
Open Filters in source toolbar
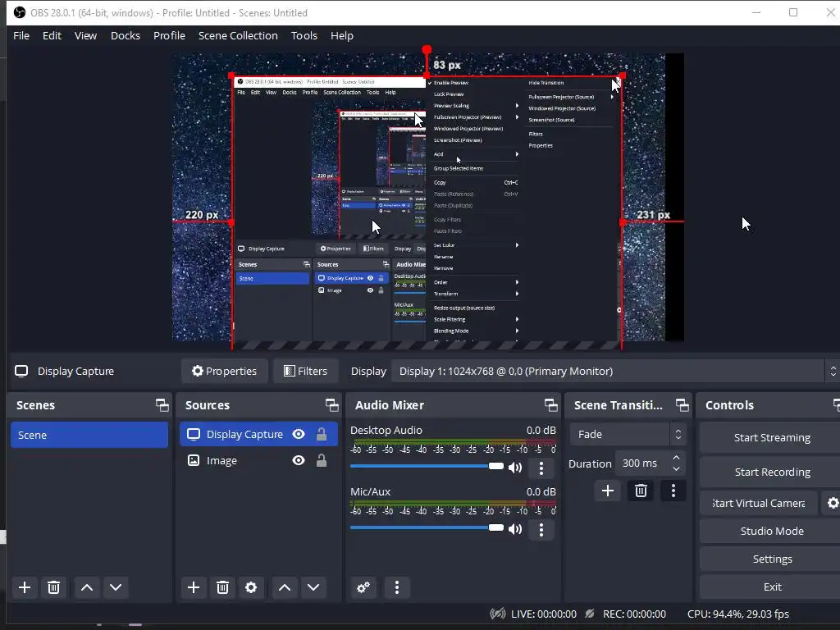pos(305,372)
